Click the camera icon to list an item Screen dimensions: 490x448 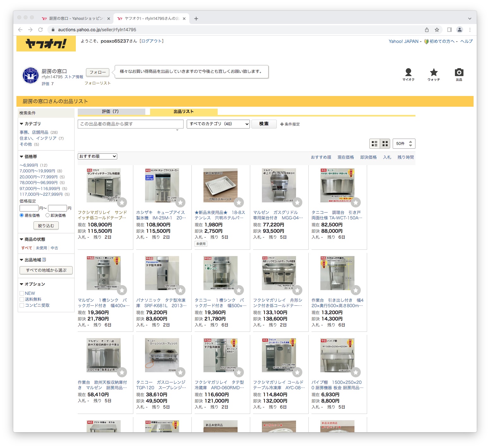point(459,75)
